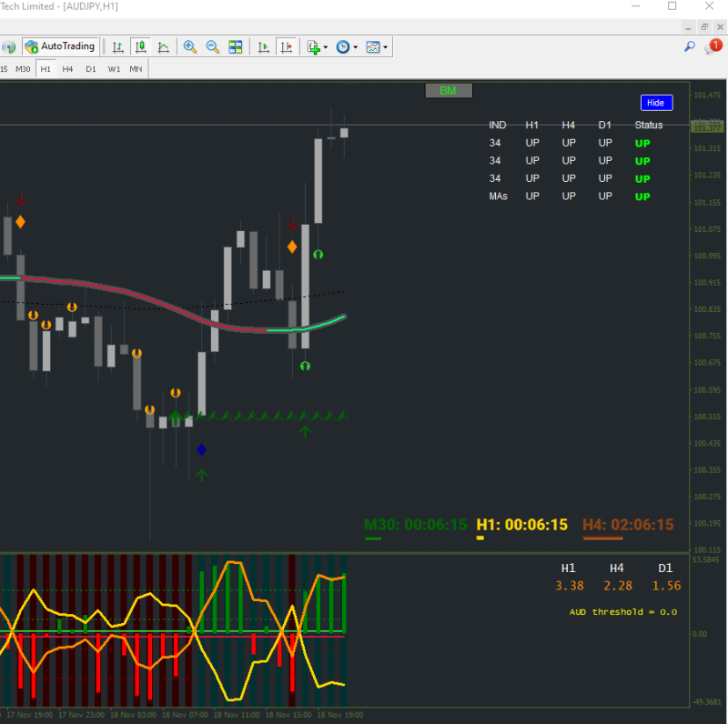This screenshot has height=724, width=728.
Task: Click the M30: 00:06:15 timer
Action: [415, 525]
